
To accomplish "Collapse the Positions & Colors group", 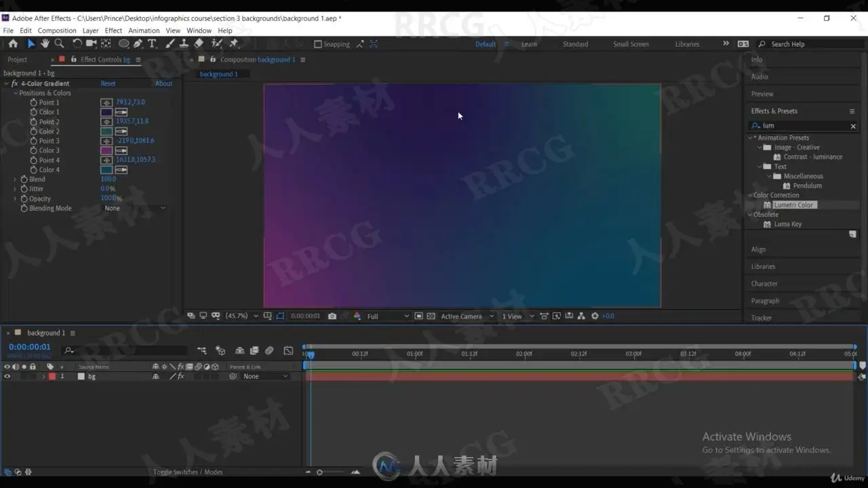I will [x=16, y=93].
